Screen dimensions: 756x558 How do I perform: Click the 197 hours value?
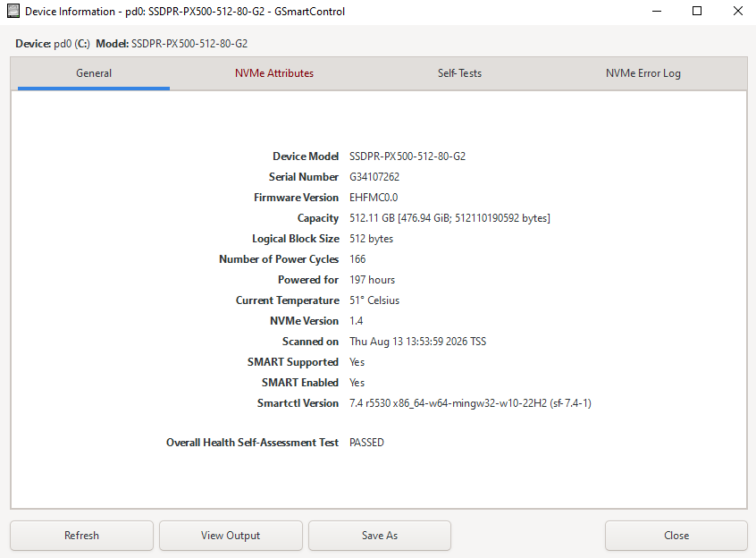(373, 280)
